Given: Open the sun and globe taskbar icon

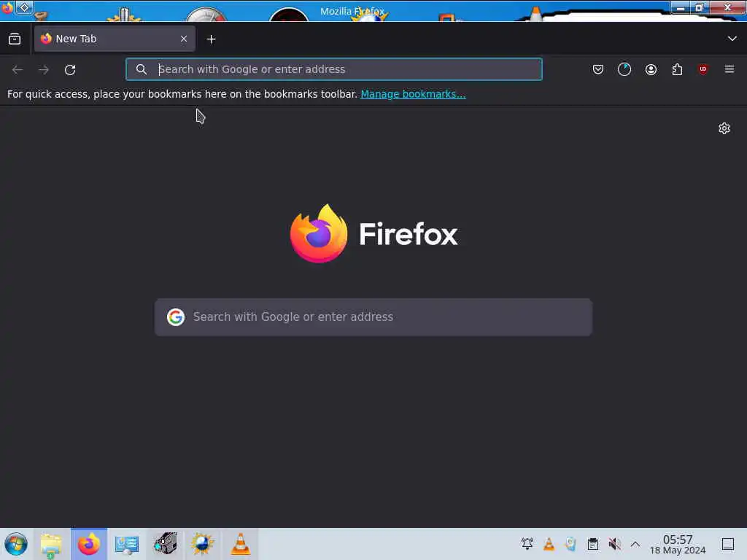Looking at the screenshot, I should coord(203,544).
